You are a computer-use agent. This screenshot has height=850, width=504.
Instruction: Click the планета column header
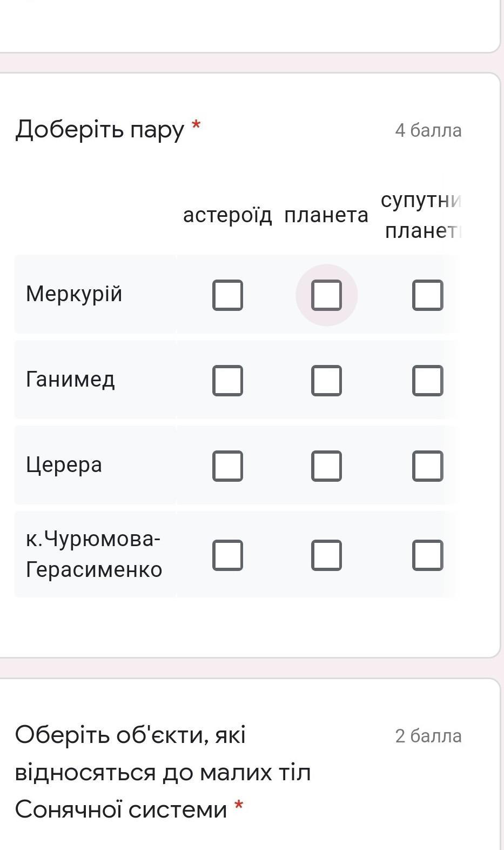click(x=326, y=215)
